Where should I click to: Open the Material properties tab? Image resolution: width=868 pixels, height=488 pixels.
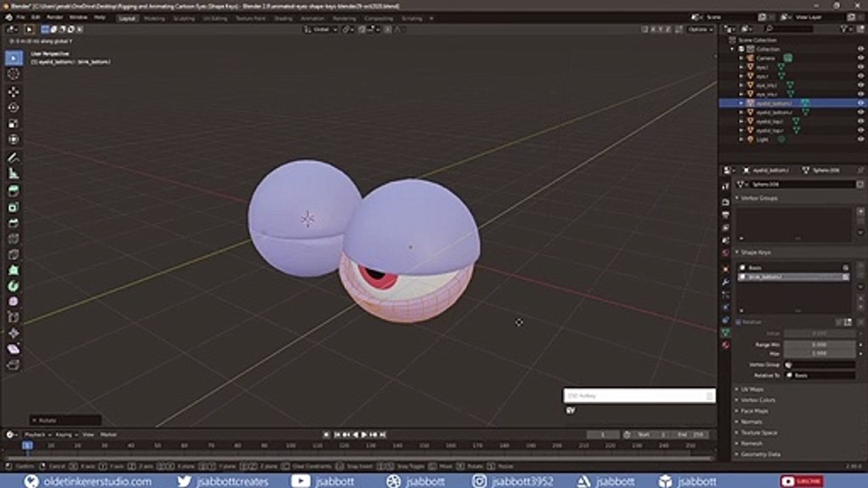(x=726, y=345)
